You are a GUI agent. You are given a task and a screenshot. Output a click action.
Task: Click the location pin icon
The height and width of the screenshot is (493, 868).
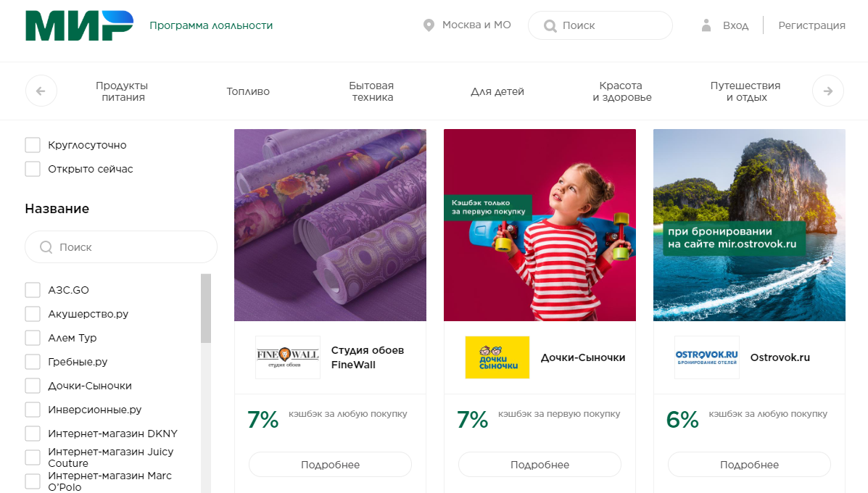point(429,25)
